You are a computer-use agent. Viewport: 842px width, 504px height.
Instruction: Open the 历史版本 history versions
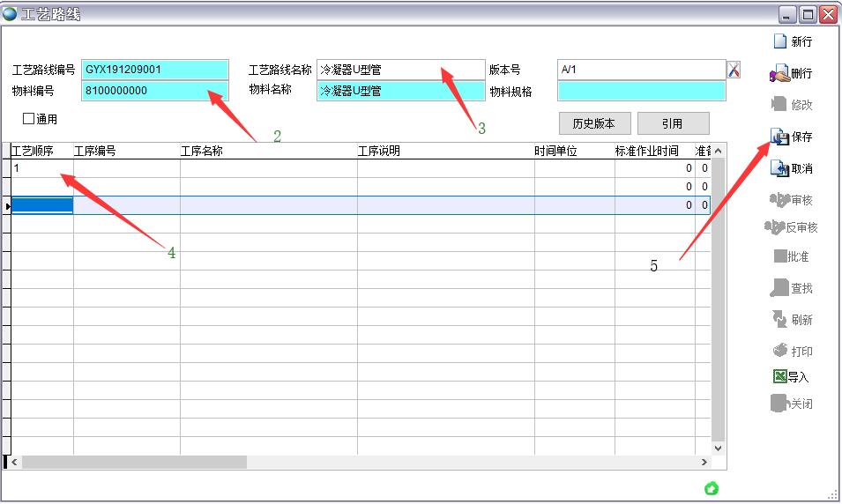pos(594,123)
